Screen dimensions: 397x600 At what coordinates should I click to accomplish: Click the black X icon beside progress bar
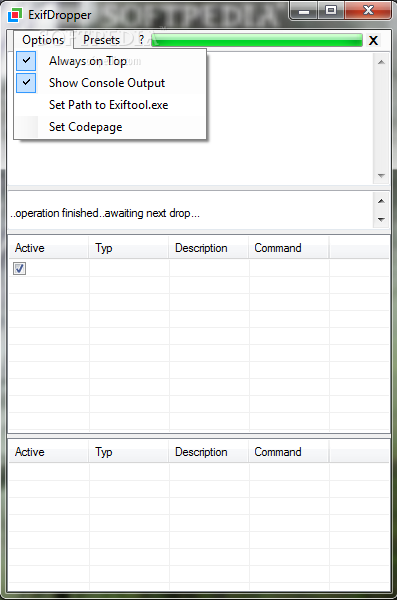373,40
